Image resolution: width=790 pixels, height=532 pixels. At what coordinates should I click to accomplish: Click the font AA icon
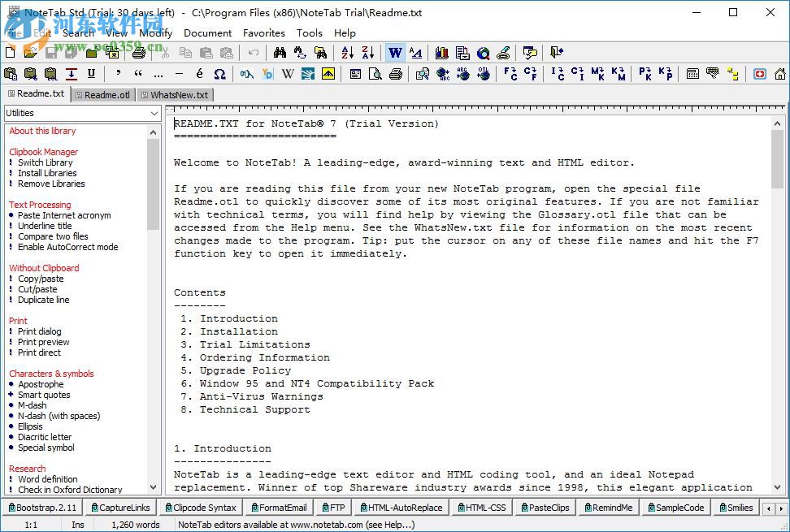coord(415,52)
